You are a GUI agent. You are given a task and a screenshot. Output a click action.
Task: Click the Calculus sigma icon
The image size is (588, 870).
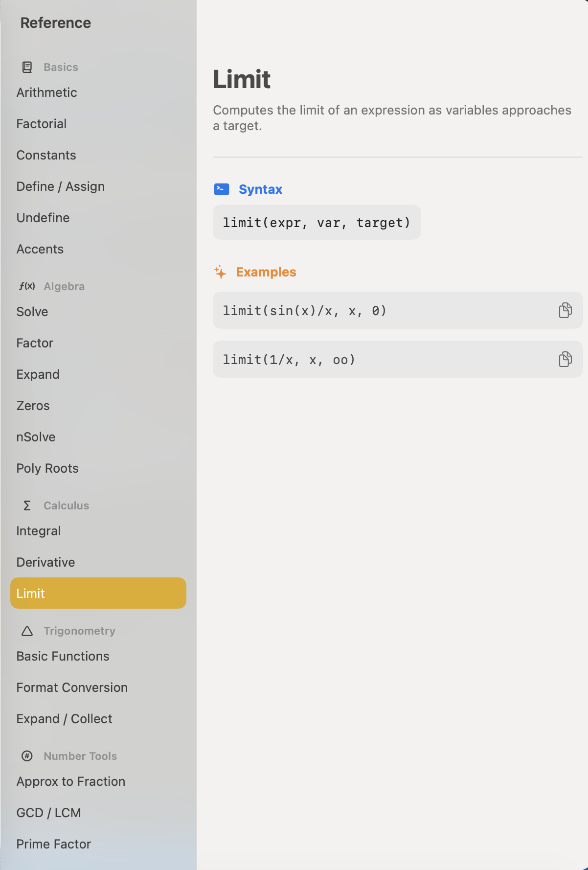tap(27, 505)
